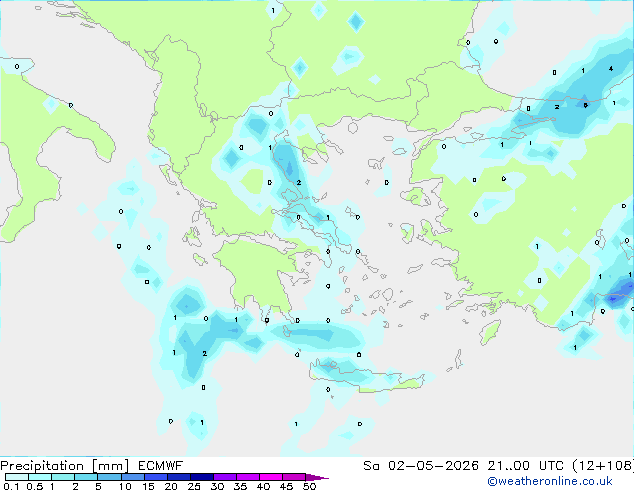Image resolution: width=634 pixels, height=490 pixels.
Task: Select the 5–10 mm legend color swatch
Action: click(109, 477)
